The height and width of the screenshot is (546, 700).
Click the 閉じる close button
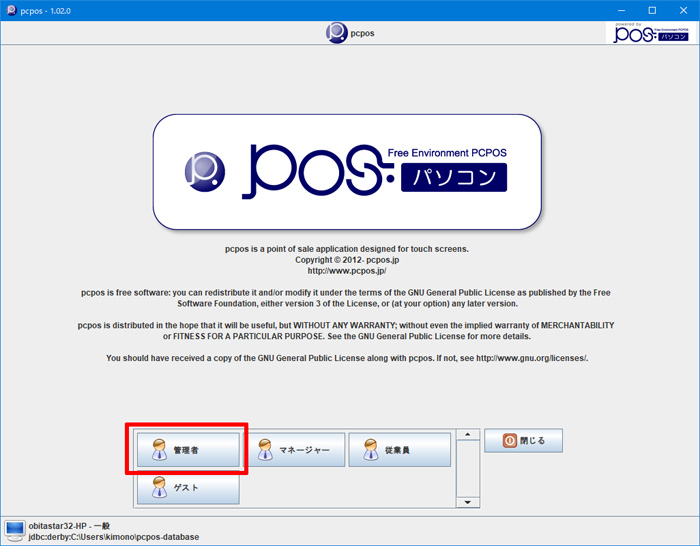[x=523, y=441]
